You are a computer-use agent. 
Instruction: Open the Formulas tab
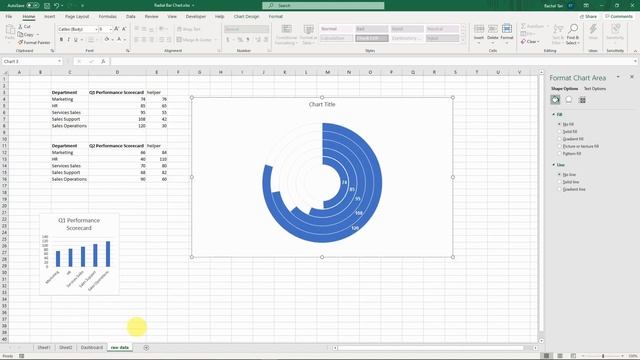point(108,17)
